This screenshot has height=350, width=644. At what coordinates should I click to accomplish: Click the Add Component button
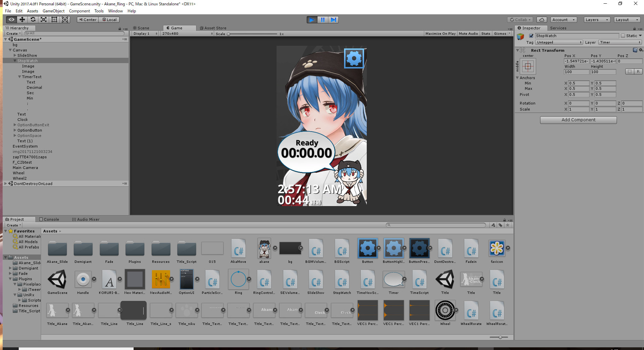coord(578,120)
